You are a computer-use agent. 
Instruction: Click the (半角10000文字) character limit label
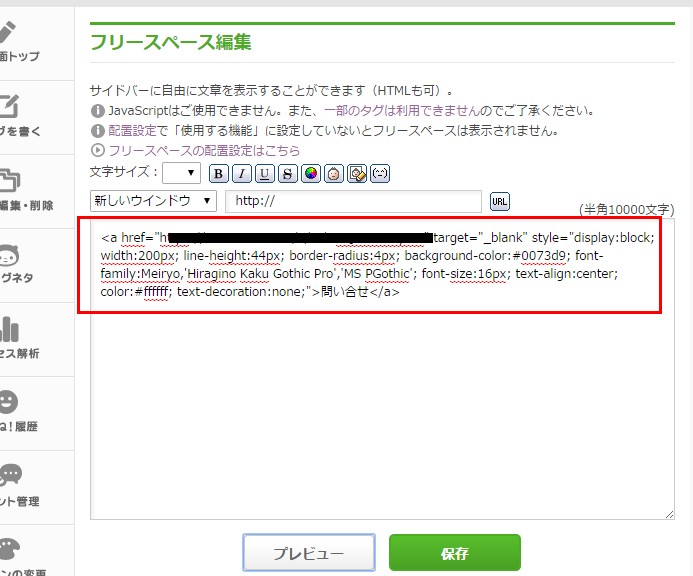pyautogui.click(x=627, y=210)
